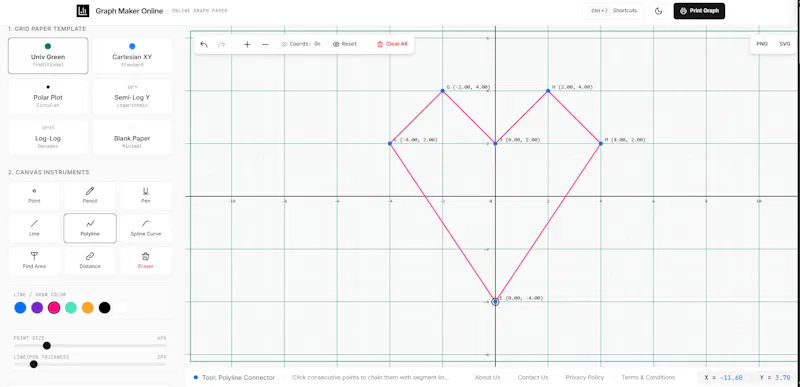Screen dimensions: 800x387
Task: Toggle dark mode with the moon icon
Action: pos(659,11)
